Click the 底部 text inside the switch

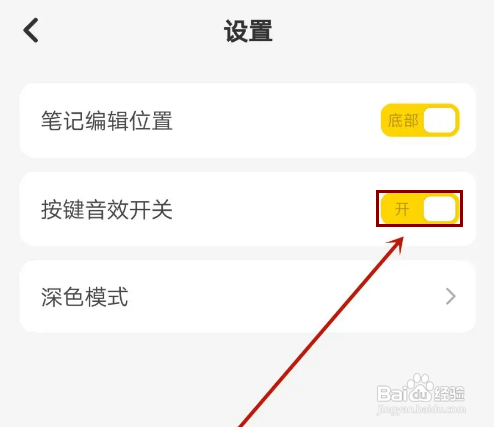click(x=403, y=120)
